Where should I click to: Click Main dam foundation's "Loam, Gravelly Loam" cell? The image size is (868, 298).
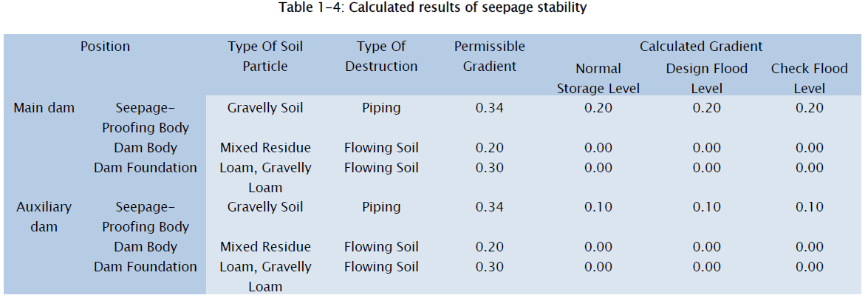265,177
